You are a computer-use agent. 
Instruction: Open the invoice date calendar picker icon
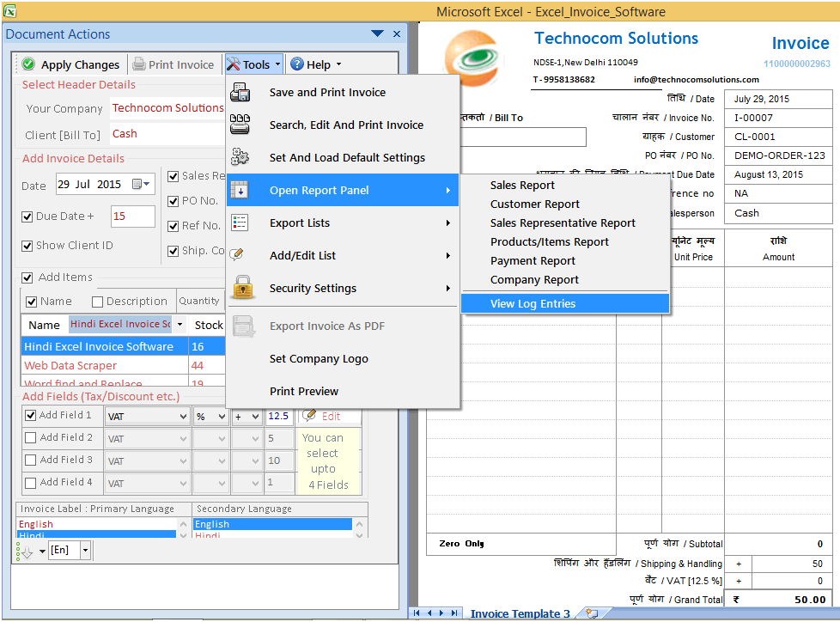(138, 184)
